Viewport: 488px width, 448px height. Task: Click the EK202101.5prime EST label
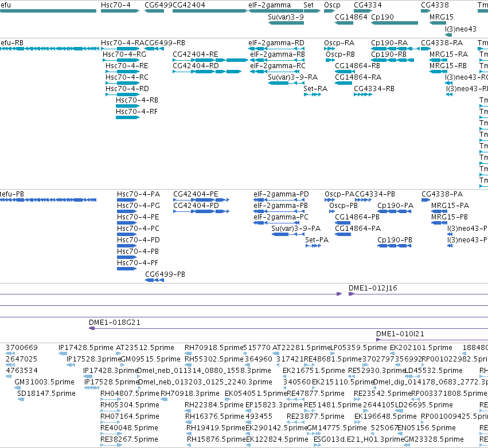[x=421, y=348]
